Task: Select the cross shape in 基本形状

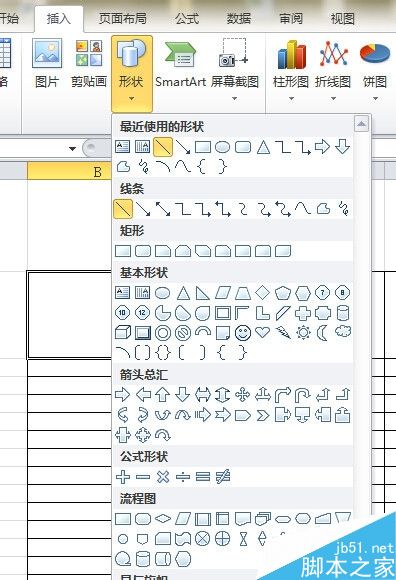Action: point(303,313)
